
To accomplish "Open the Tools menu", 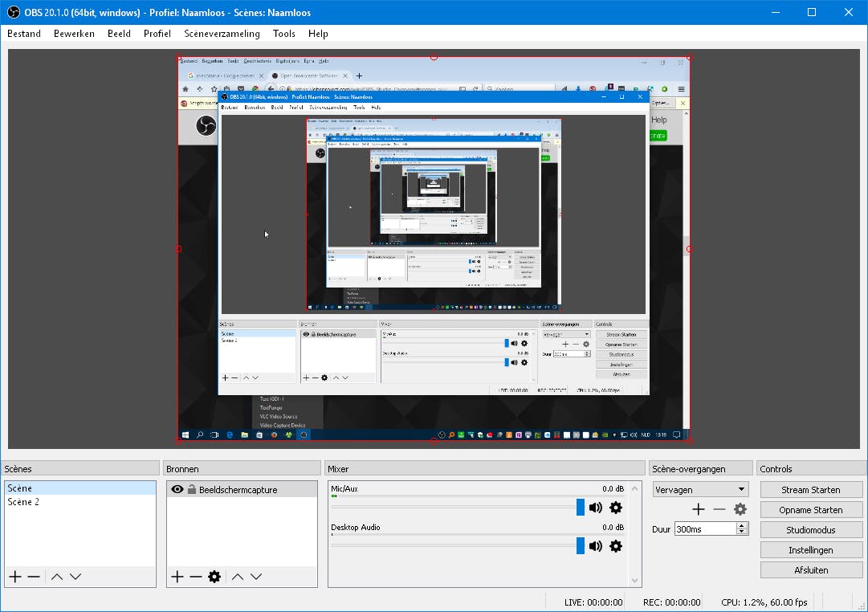I will click(x=283, y=34).
